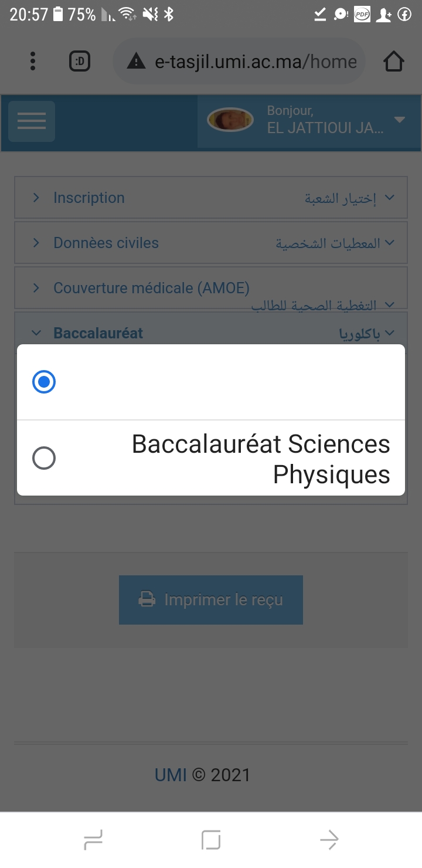Viewport: 422px width, 868px height.
Task: Tap the browser home icon
Action: click(x=394, y=62)
